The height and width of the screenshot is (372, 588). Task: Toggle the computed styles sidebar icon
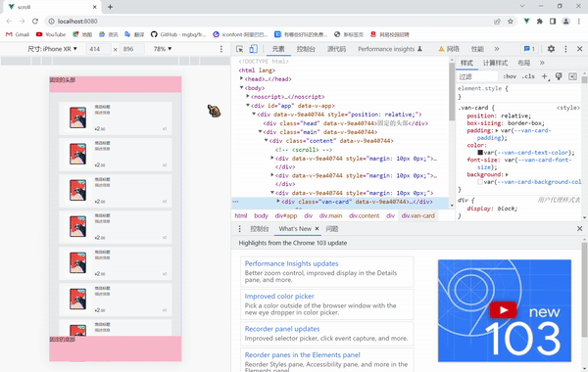coord(572,76)
